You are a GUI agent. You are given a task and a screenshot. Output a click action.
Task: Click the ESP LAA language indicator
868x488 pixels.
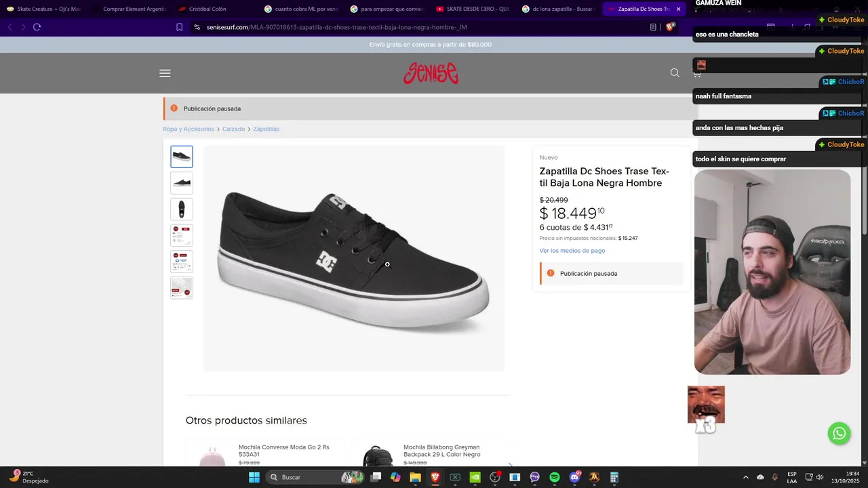[792, 477]
